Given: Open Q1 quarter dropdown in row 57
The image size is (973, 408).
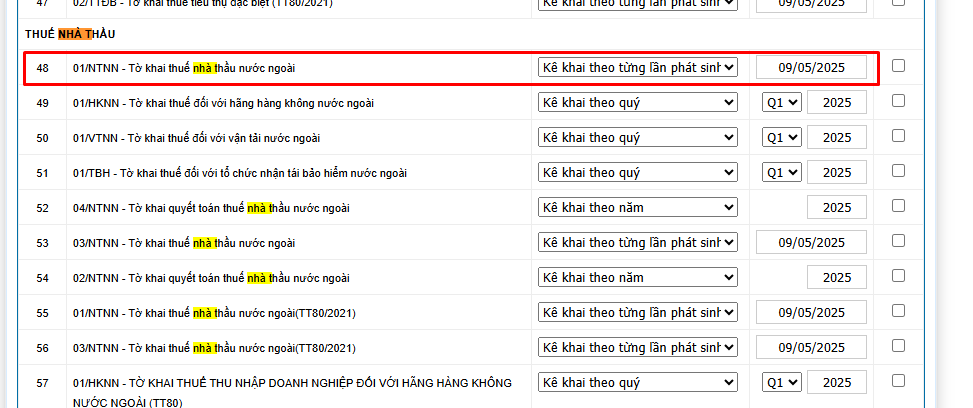Looking at the screenshot, I should click(x=781, y=382).
